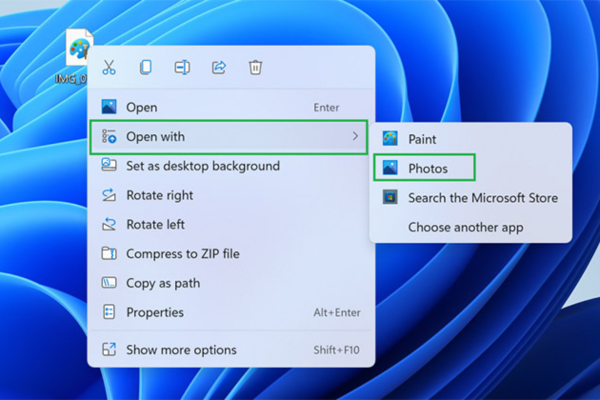This screenshot has height=400, width=600.
Task: Choose Rotate right
Action: pyautogui.click(x=231, y=195)
